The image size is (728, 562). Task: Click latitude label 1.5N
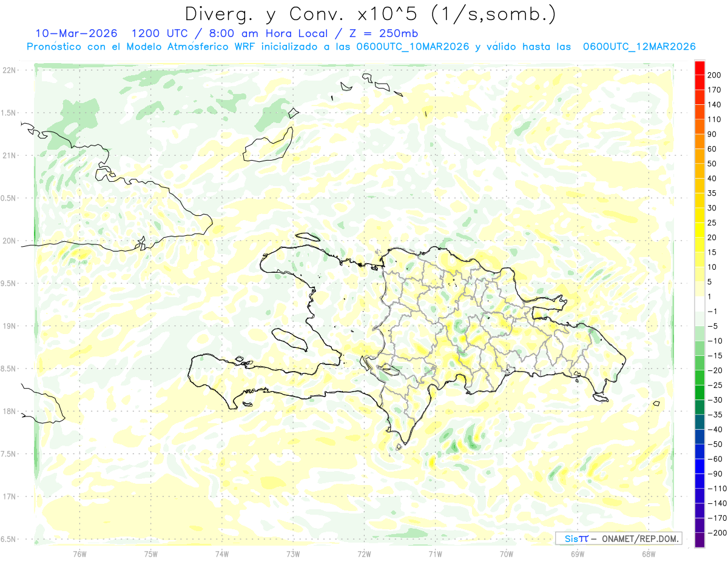(x=9, y=113)
